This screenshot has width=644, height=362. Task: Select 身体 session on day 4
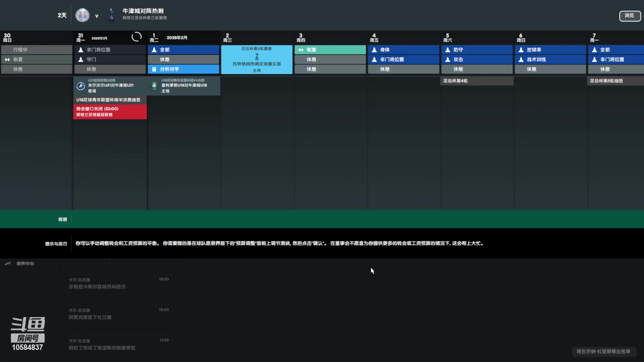tap(404, 50)
